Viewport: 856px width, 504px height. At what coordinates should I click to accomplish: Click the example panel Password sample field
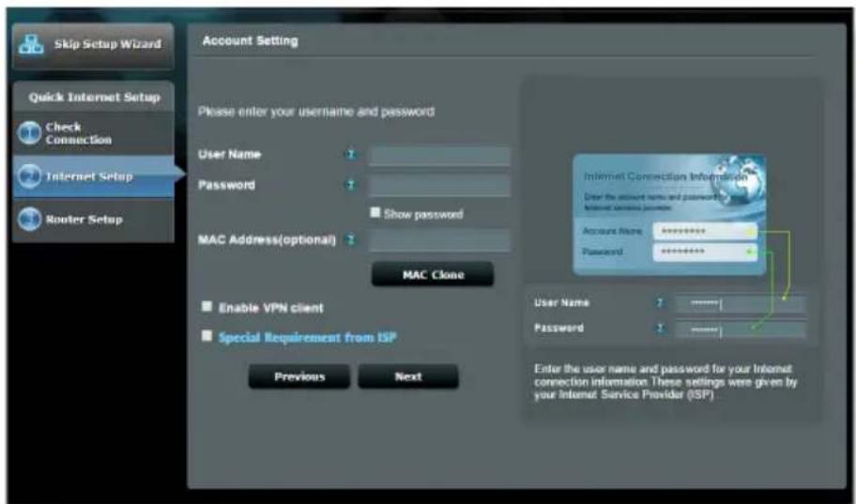click(x=741, y=329)
